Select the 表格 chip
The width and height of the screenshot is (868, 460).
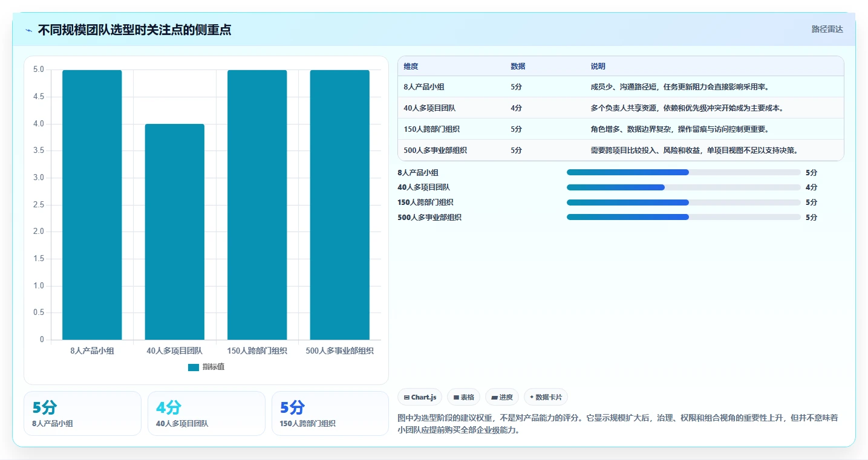(464, 397)
